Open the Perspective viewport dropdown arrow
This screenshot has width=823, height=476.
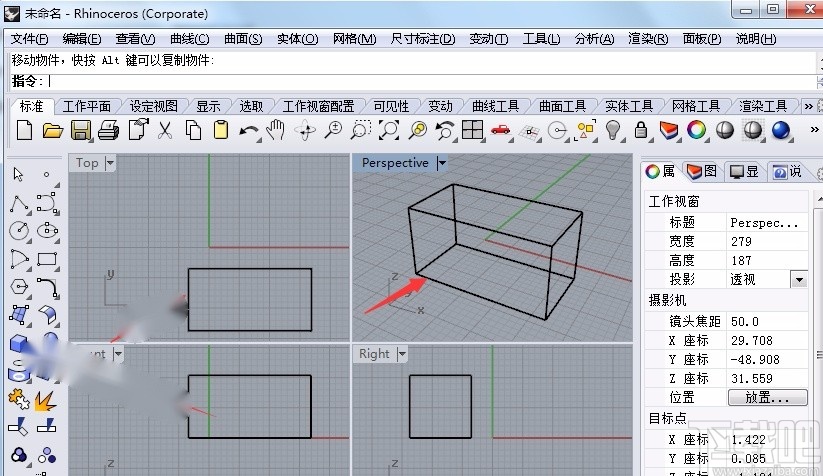coord(442,163)
